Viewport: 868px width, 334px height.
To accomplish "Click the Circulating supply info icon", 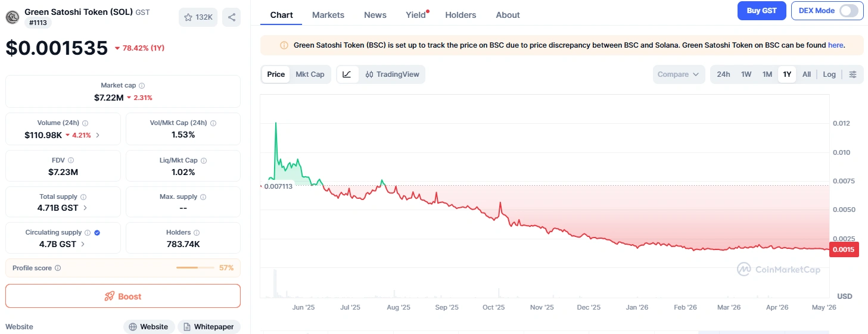I will click(88, 233).
